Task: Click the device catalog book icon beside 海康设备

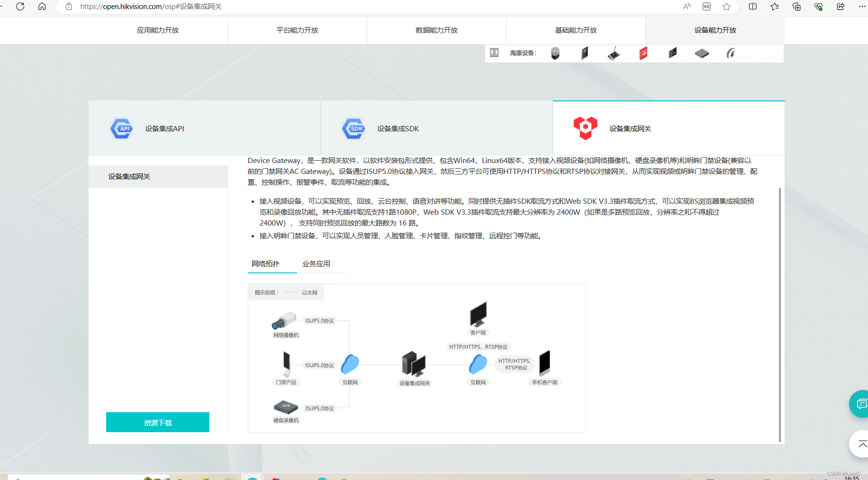Action: [494, 53]
